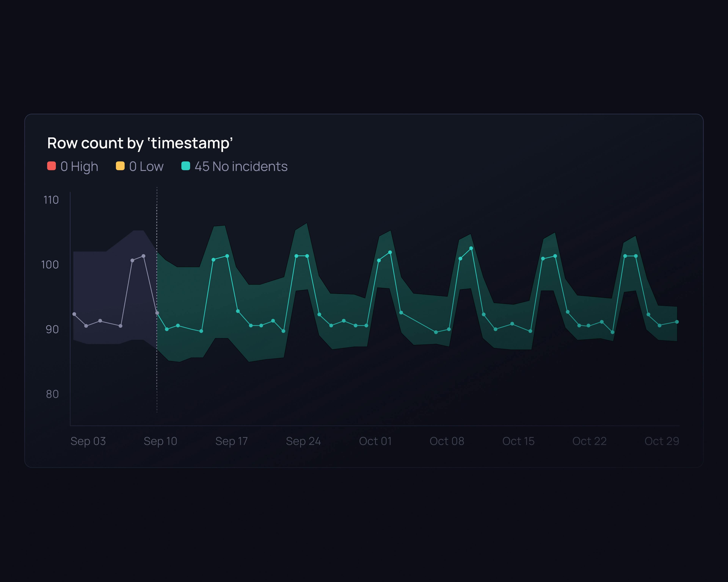This screenshot has width=728, height=582.
Task: Click the gray peak data point before Sep 10
Action: pyautogui.click(x=144, y=256)
